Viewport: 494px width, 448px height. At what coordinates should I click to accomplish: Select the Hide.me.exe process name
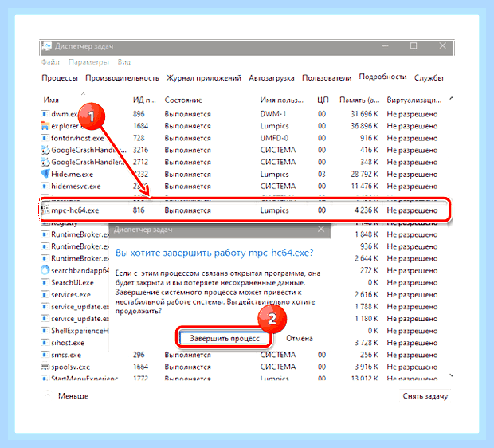[73, 174]
